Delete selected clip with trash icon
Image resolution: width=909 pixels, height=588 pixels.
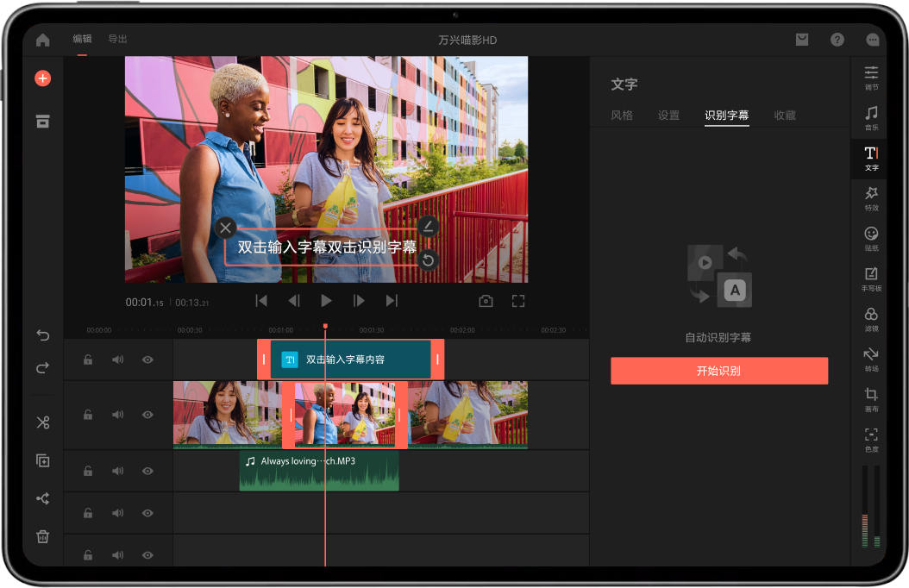42,536
